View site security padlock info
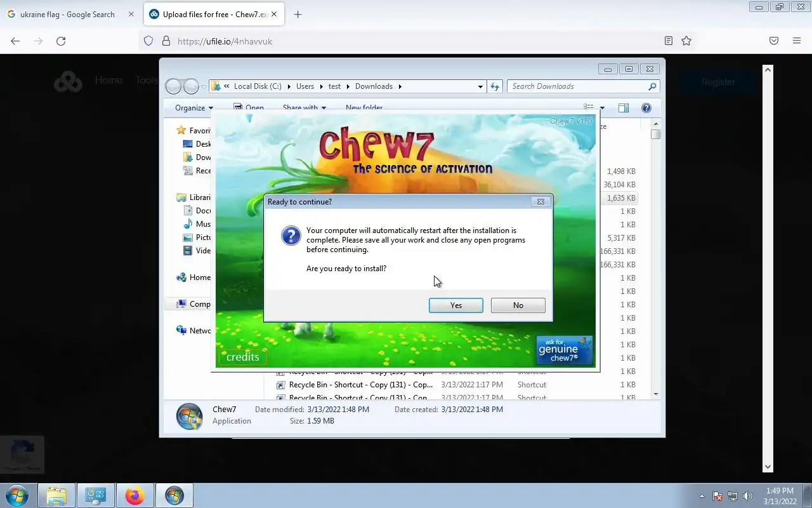 click(166, 41)
